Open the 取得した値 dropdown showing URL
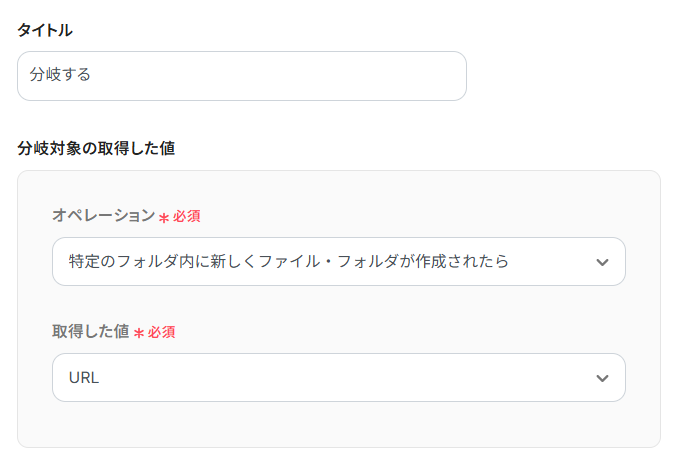This screenshot has width=686, height=463. 338,378
